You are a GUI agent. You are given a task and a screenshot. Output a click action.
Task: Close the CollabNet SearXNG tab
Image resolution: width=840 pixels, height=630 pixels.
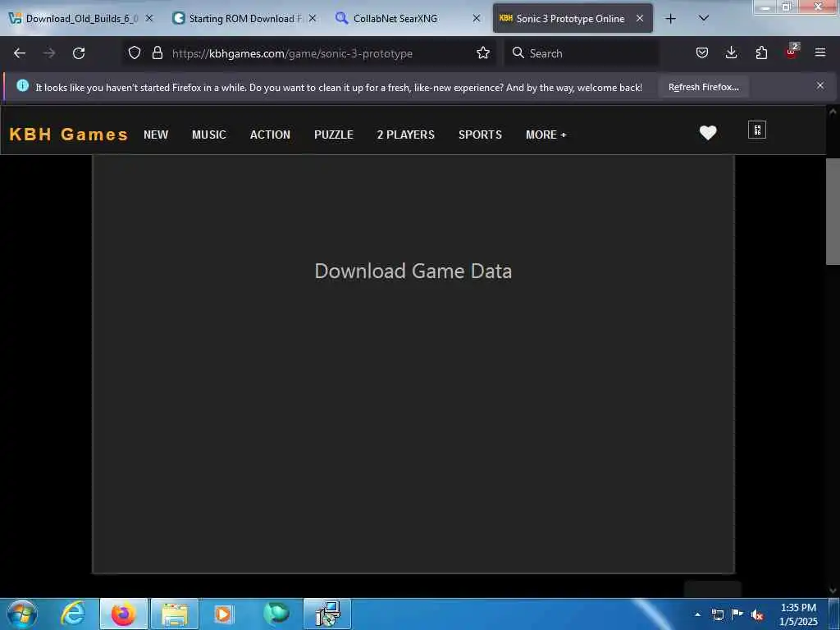477,18
